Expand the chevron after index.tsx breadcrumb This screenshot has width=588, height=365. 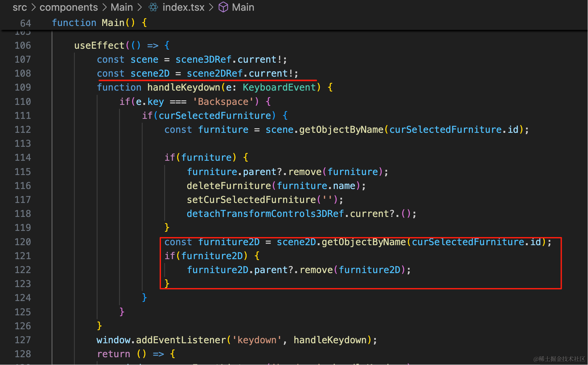pos(211,7)
